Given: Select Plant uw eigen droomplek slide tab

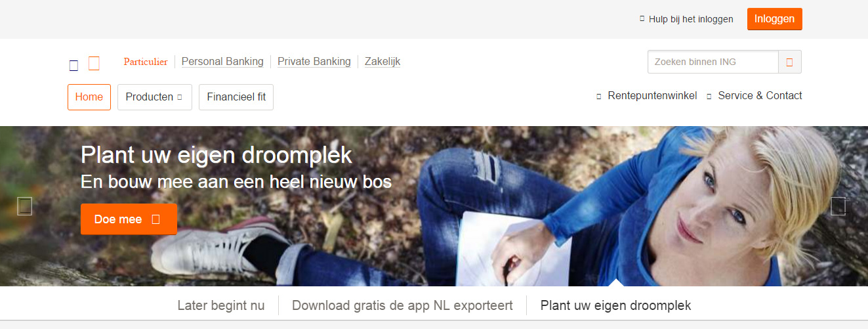Looking at the screenshot, I should click(x=615, y=305).
